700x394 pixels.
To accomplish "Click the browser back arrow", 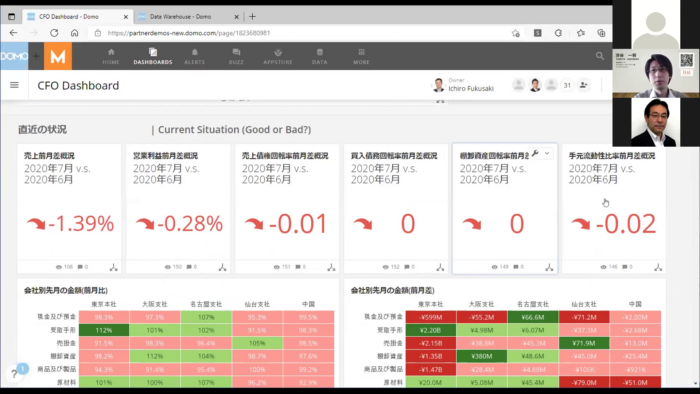I will click(13, 33).
